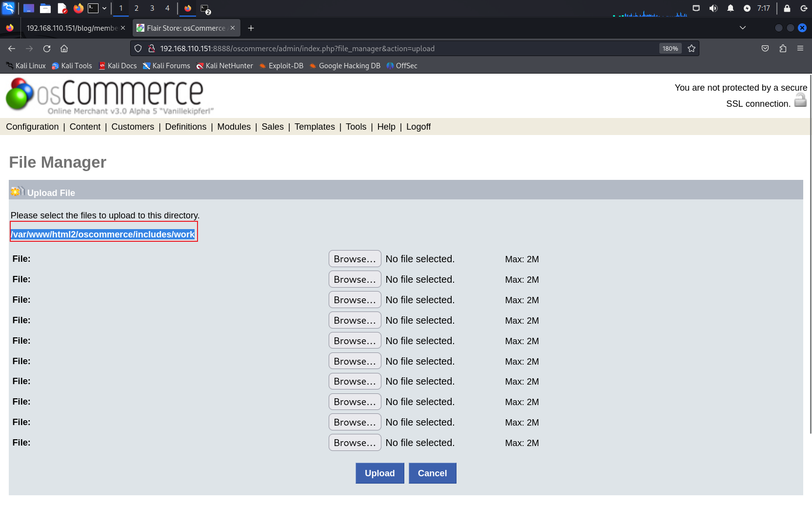Open the Firefox hamburger menu
This screenshot has height=506, width=812.
pyautogui.click(x=800, y=49)
